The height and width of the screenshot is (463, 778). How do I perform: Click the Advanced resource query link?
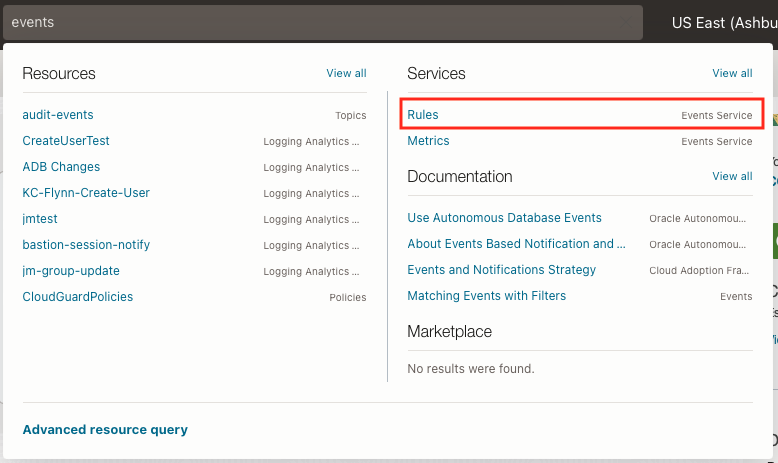[105, 430]
